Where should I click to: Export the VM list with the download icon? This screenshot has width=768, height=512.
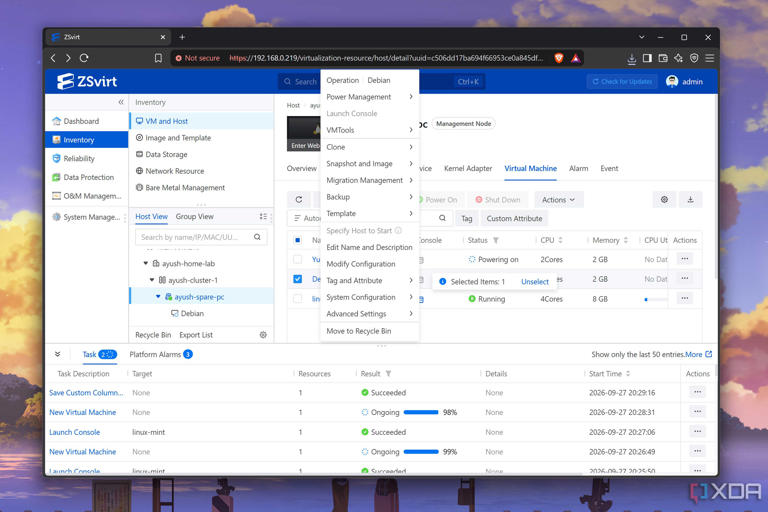690,199
